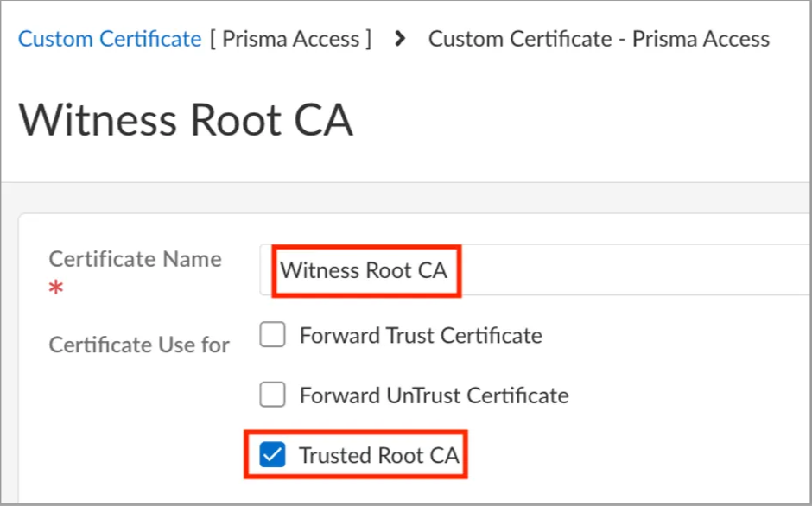Click the "Certificate Use for" label
Image resolution: width=812 pixels, height=506 pixels.
pos(139,345)
